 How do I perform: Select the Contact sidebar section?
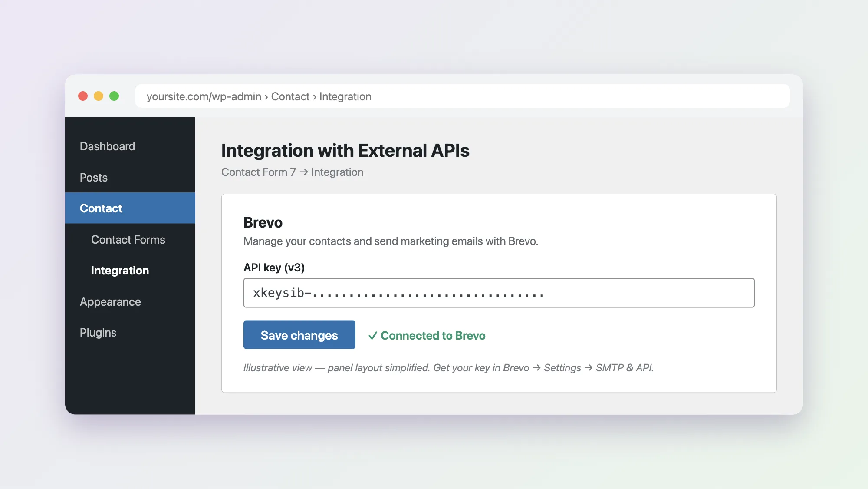130,208
